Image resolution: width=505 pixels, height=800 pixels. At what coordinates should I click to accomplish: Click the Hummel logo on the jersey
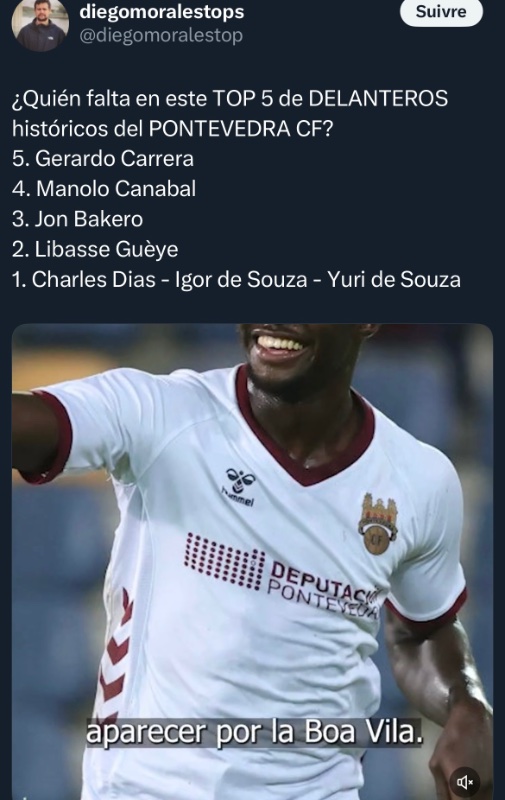coord(239,487)
